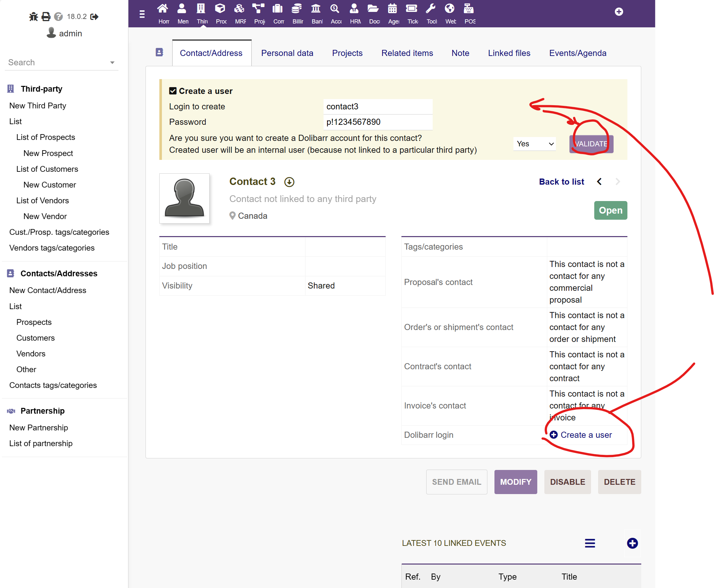
Task: Switch to the Personal data tab
Action: (287, 53)
